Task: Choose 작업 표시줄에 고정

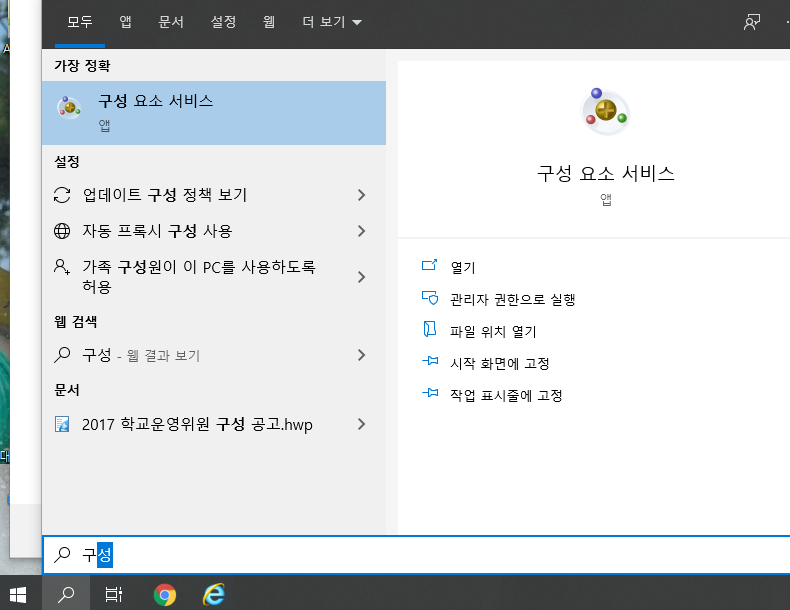Action: click(x=506, y=395)
